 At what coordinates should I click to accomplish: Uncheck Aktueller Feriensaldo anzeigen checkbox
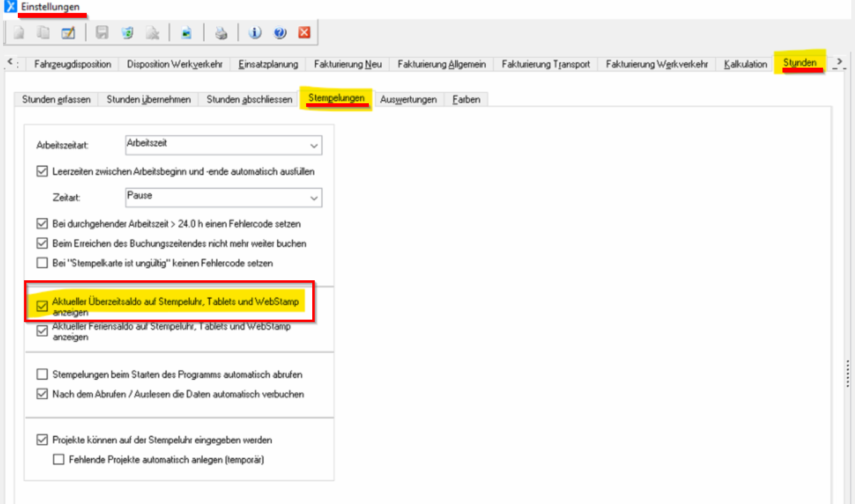click(42, 331)
